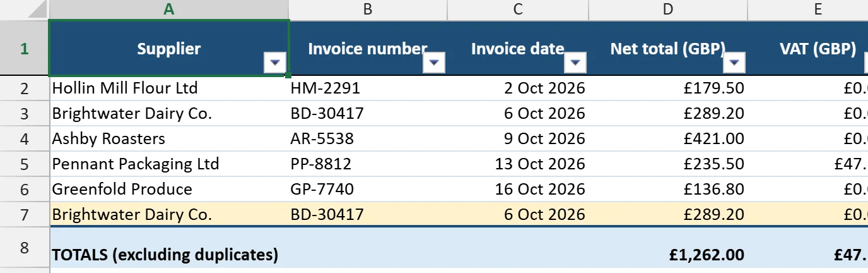Select date 2 Oct 2026
This screenshot has width=868, height=273.
[x=519, y=88]
